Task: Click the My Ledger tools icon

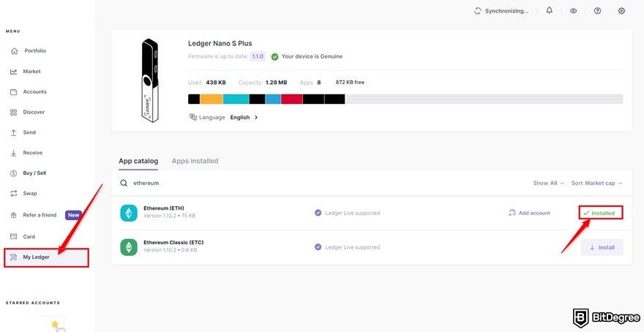Action: pos(14,257)
